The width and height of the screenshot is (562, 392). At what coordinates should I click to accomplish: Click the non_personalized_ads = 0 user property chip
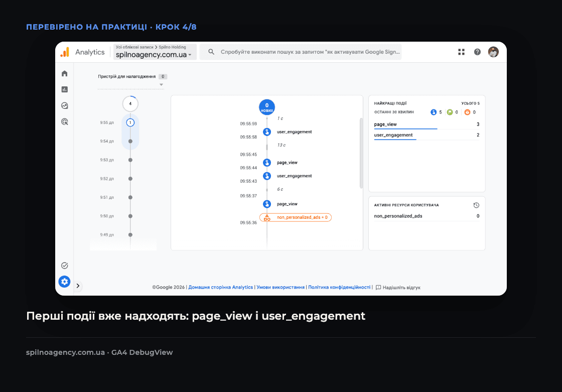[296, 217]
